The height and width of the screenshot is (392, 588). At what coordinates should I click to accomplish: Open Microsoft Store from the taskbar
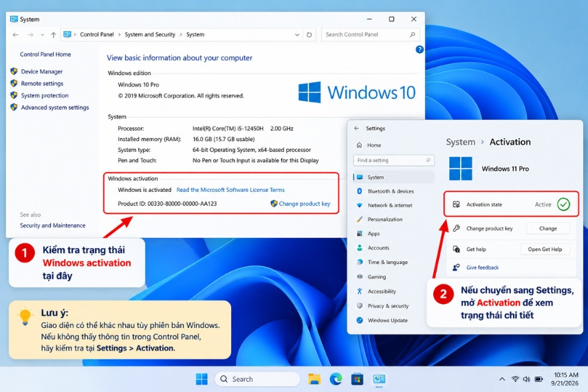point(357,379)
